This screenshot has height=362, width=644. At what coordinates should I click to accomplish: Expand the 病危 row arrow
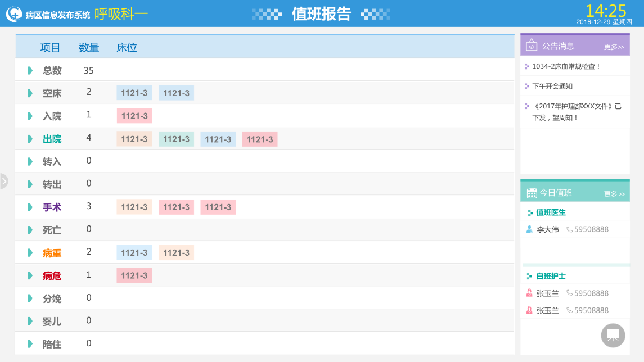[30, 275]
